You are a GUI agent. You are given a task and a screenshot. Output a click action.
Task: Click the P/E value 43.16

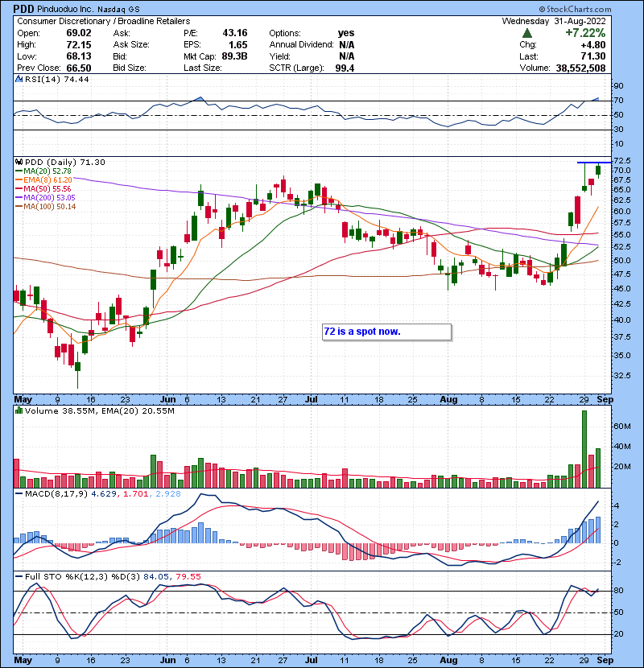coord(235,33)
